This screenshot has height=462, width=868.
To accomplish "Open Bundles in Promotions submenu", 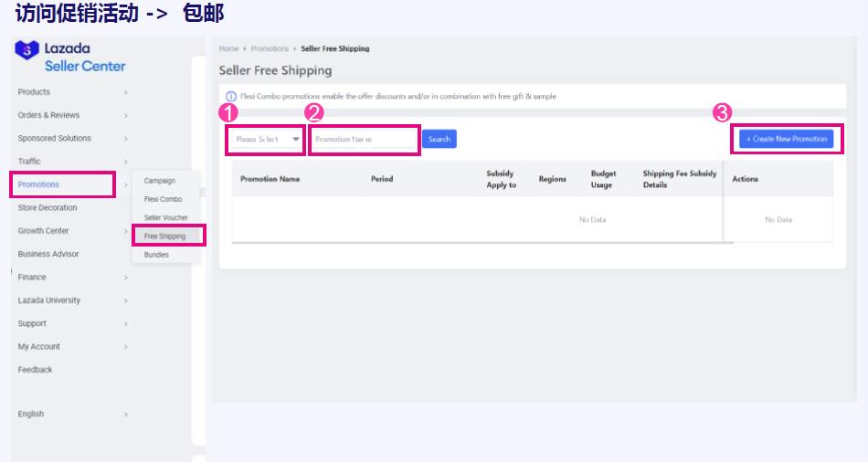I will pos(156,255).
